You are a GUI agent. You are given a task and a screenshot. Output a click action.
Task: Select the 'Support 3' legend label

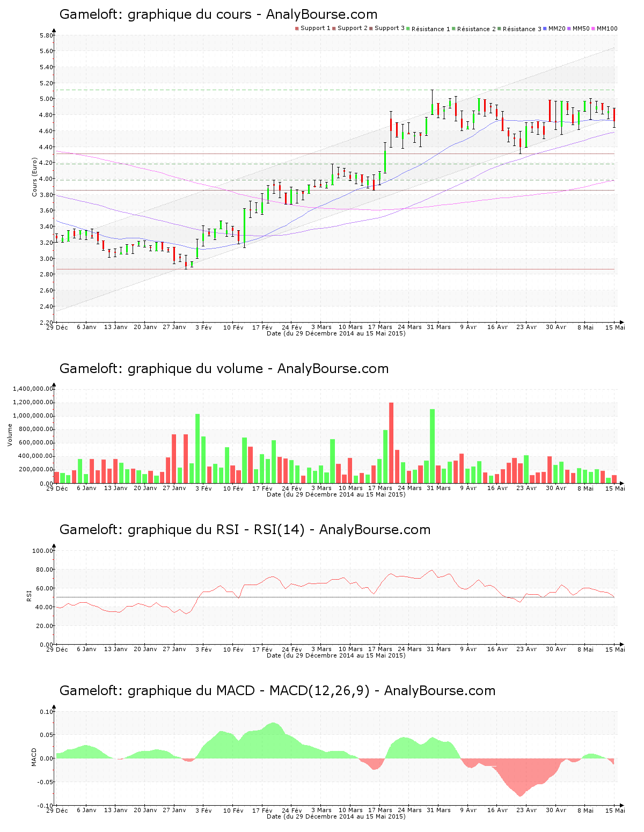tap(390, 28)
